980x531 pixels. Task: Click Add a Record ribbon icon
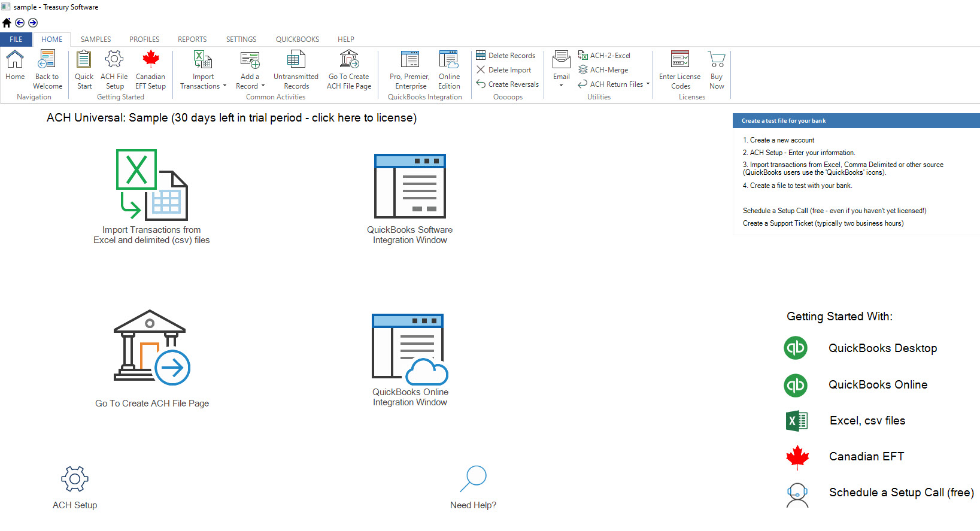[250, 59]
